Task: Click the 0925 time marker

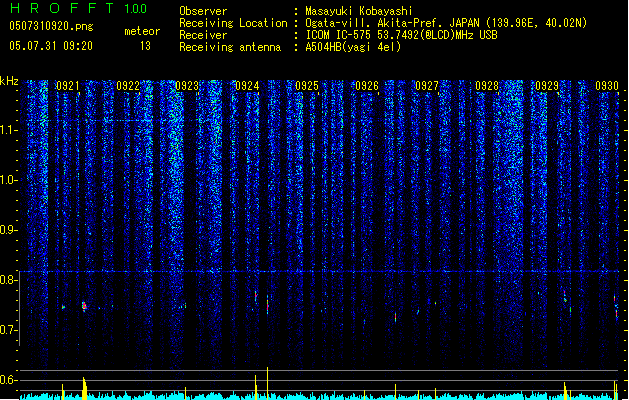Action: (x=307, y=86)
